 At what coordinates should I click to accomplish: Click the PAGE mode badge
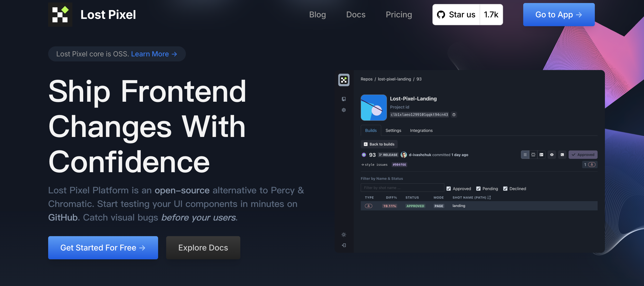439,206
